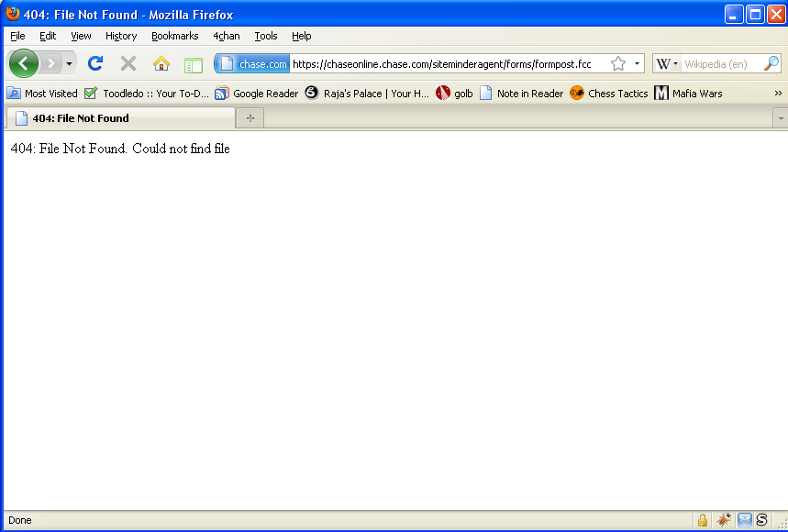
Task: Click the magnifier search button
Action: [x=771, y=63]
